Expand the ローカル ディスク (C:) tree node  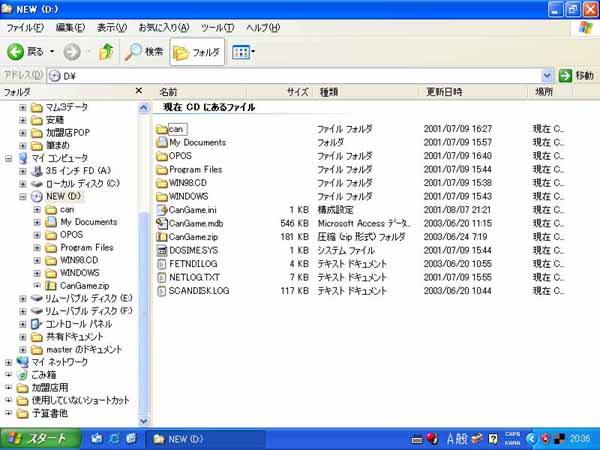tap(23, 184)
